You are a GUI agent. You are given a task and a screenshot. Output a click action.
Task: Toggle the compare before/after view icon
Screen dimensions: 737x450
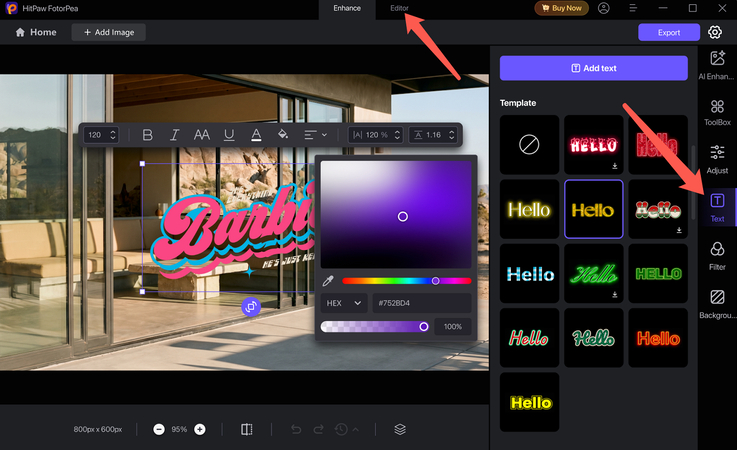247,429
